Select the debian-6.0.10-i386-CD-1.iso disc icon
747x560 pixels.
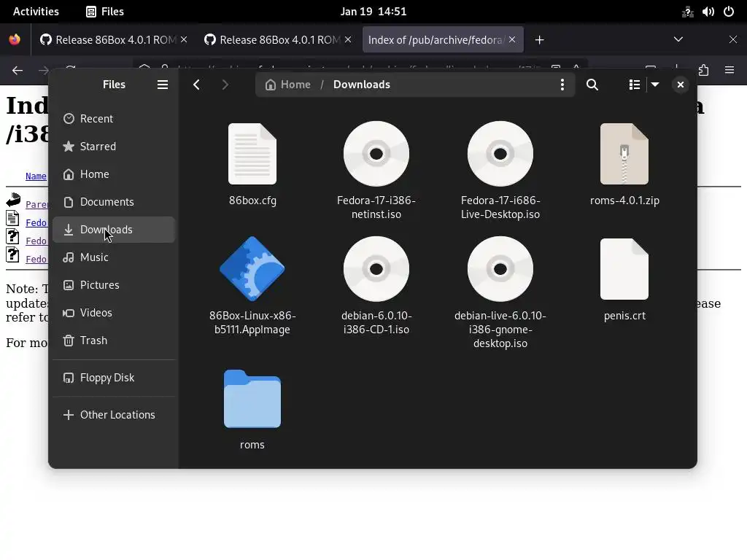(376, 269)
